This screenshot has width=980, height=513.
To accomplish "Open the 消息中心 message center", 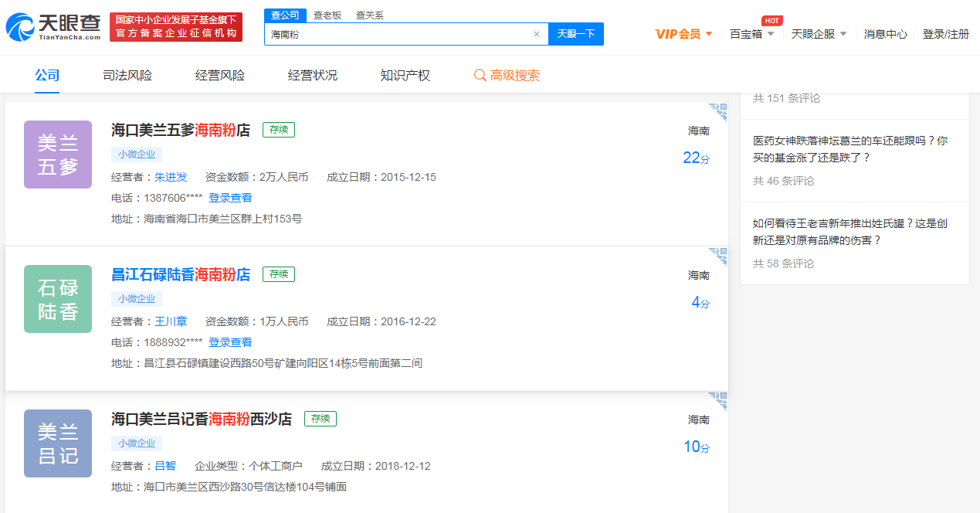I will coord(886,34).
